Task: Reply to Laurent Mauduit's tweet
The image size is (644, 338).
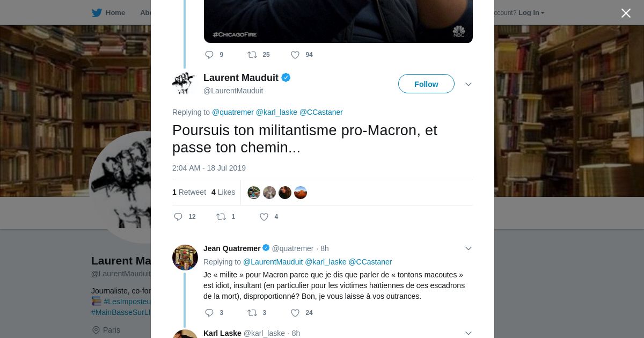Action: (179, 217)
